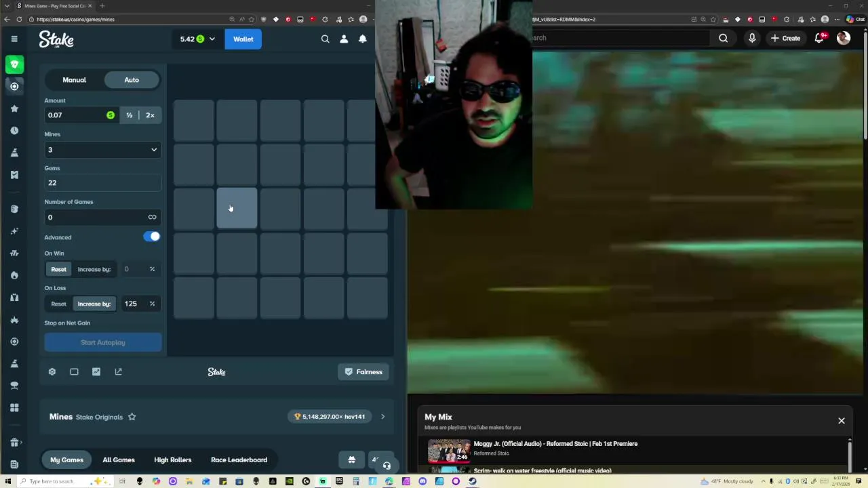Click the Stake Originals label
Image resolution: width=868 pixels, height=488 pixels.
99,417
